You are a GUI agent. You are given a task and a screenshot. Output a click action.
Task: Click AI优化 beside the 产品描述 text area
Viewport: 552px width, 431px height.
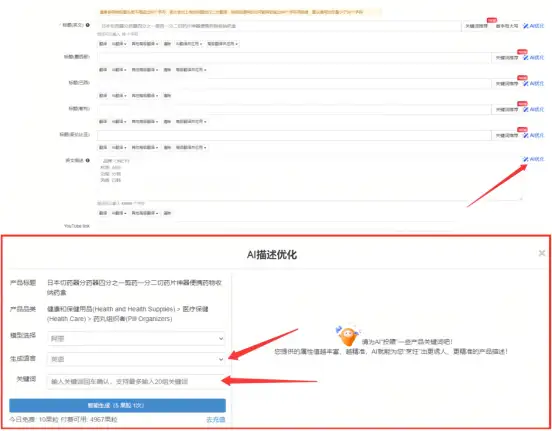point(533,159)
